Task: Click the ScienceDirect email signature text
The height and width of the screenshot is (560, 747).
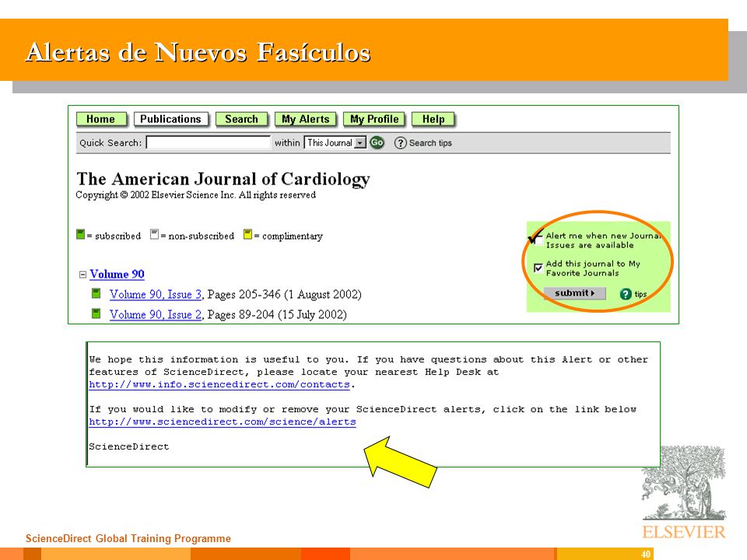Action: pos(129,446)
